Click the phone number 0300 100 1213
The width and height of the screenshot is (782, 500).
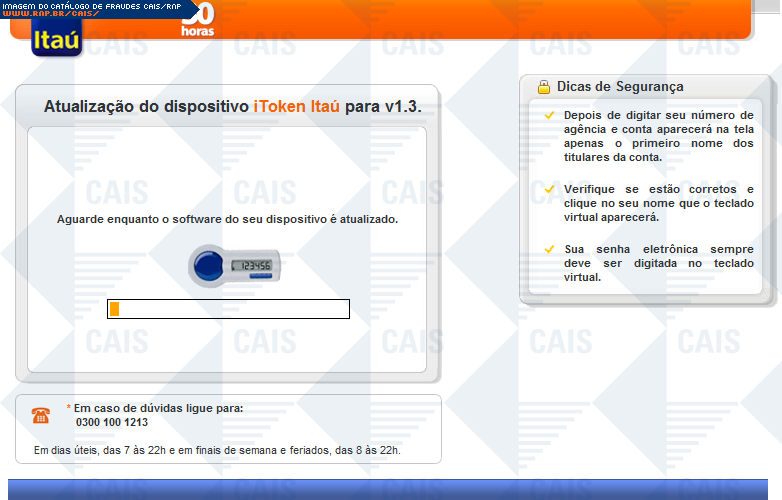click(112, 422)
